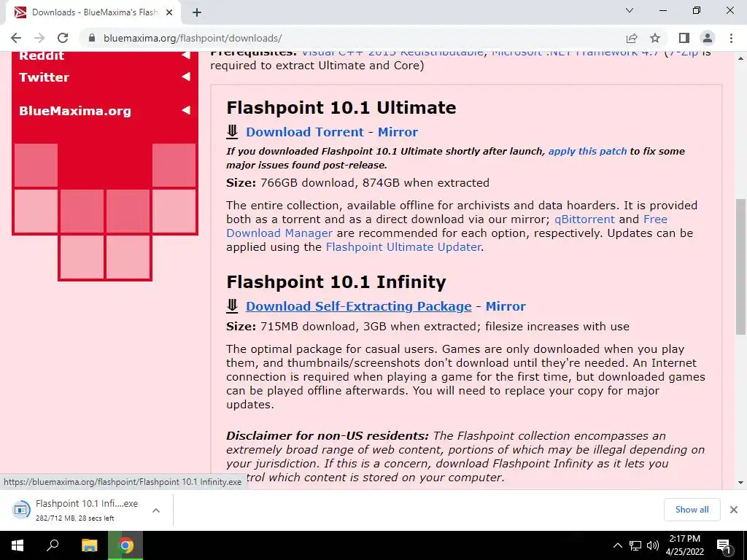Click the Flashpoint 10.1 Ultimate heading
The height and width of the screenshot is (560, 747).
click(x=341, y=108)
